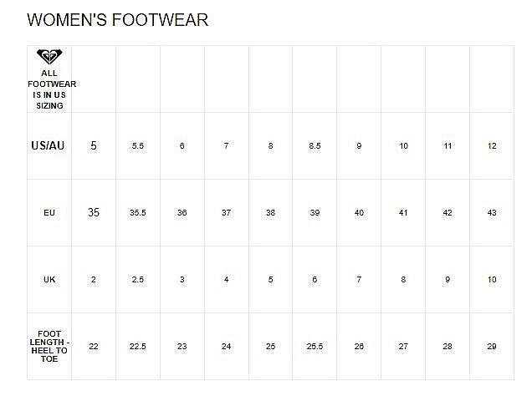Select UK size 2.5 cell

(x=138, y=280)
